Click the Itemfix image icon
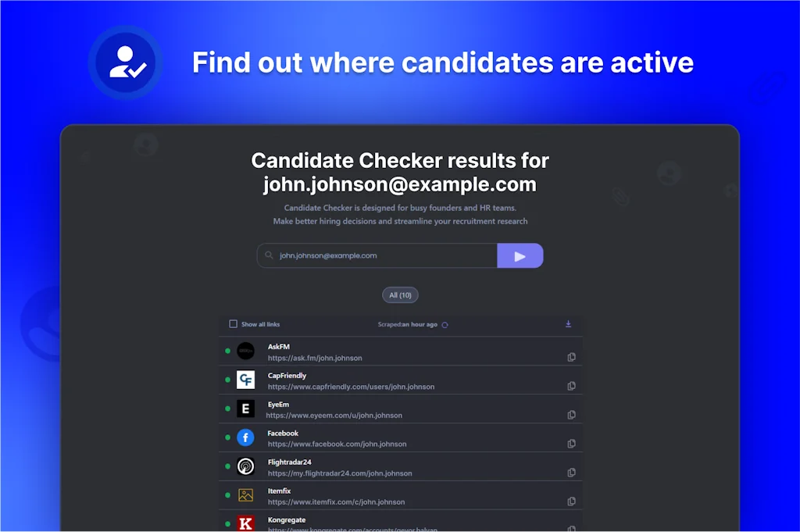The height and width of the screenshot is (532, 800). [245, 495]
